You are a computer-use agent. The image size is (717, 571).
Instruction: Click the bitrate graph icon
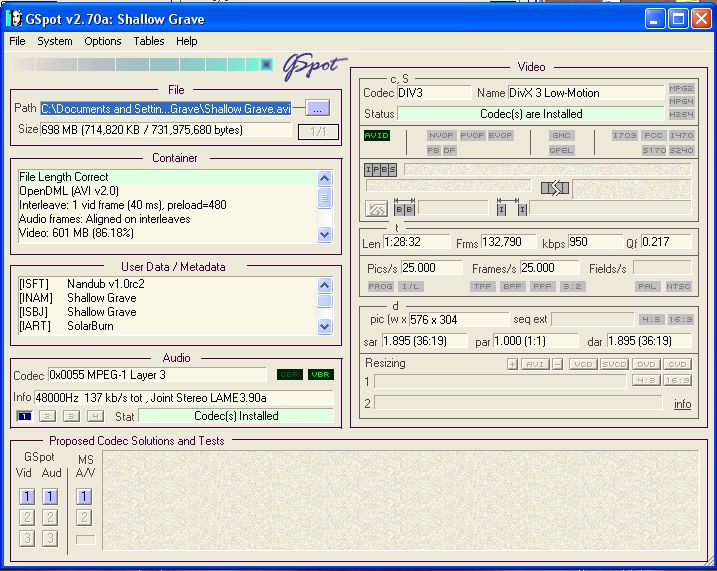pyautogui.click(x=377, y=209)
